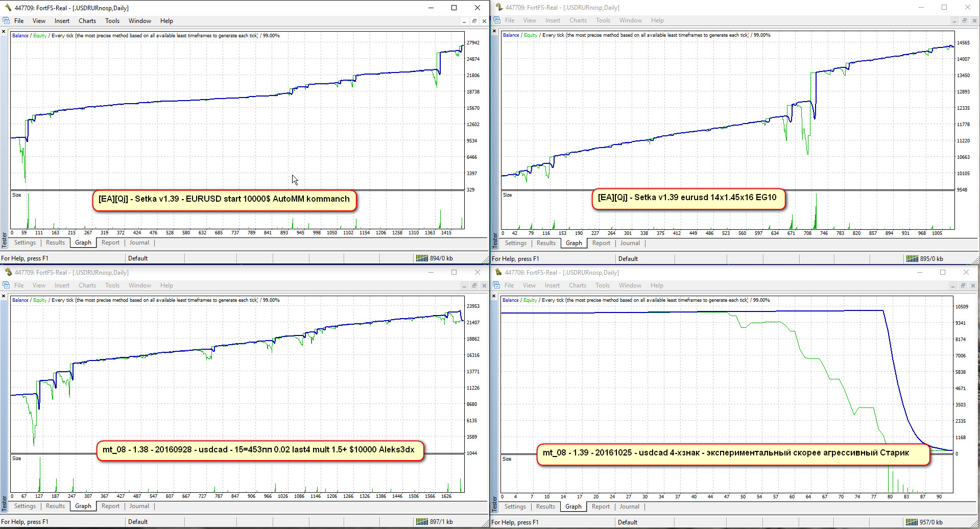Select Journal tab in top-right tester

tap(630, 243)
